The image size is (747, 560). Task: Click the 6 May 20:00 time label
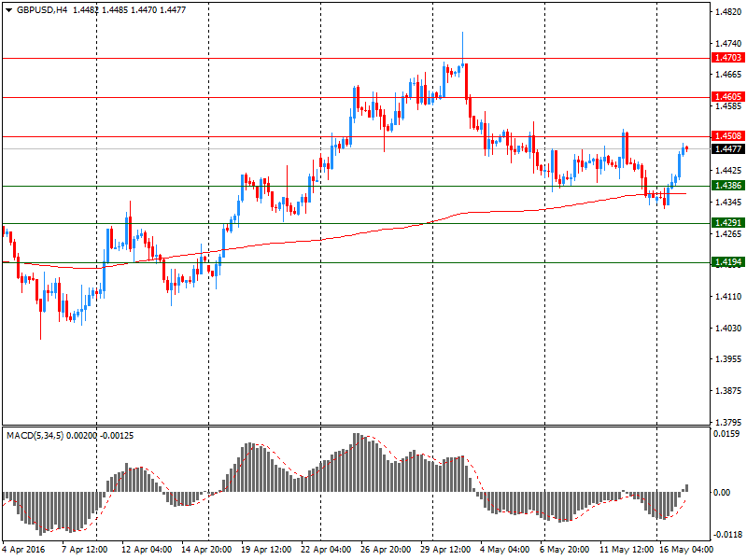tap(565, 550)
